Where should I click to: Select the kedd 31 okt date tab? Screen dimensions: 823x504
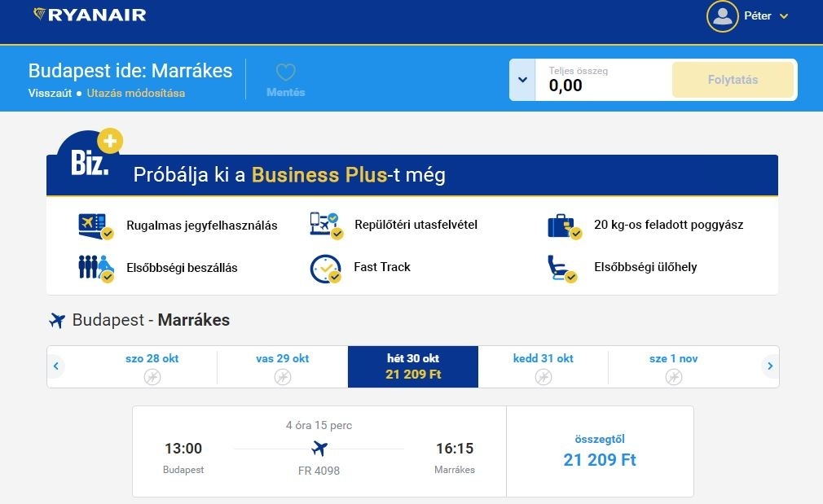click(x=543, y=366)
